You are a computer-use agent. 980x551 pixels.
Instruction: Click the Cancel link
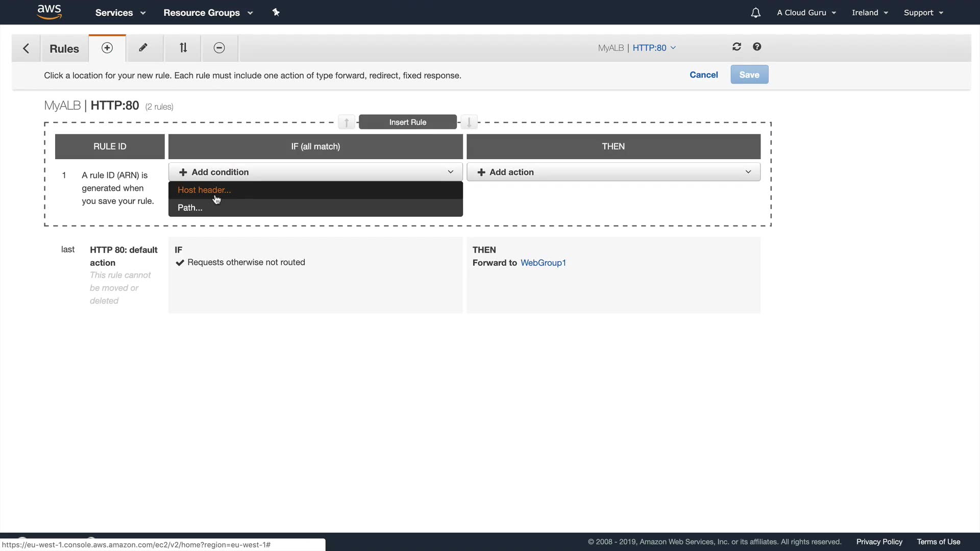coord(703,75)
